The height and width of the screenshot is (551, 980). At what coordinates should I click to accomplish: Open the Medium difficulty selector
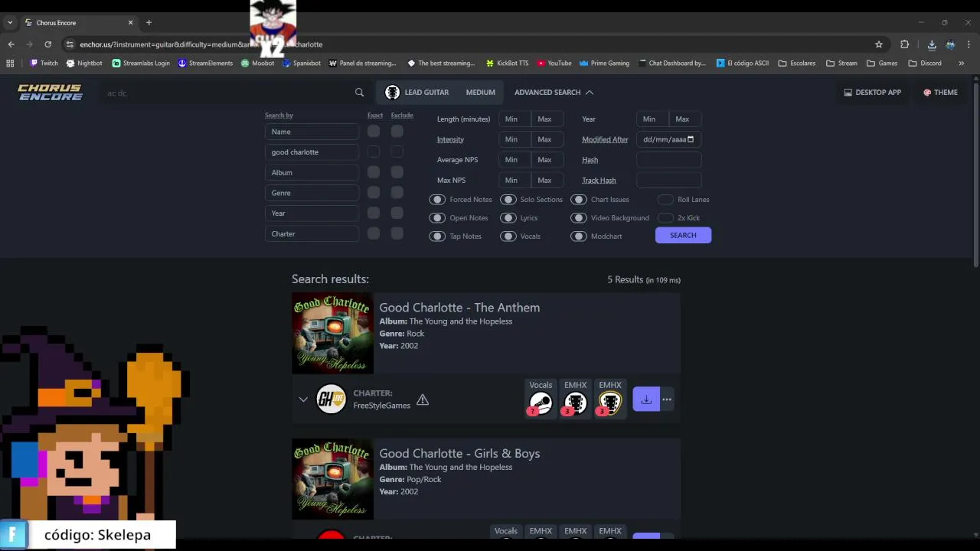481,93
